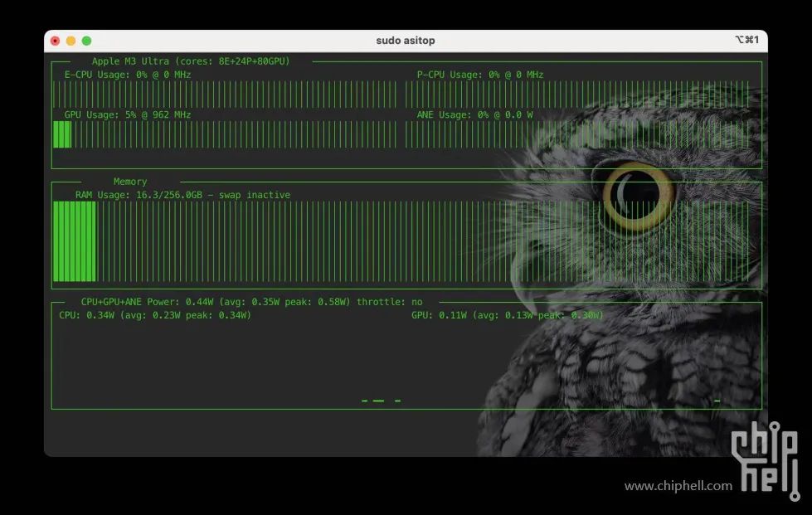Click the ⌥⌘1 shortcut indicator in title bar

coord(746,40)
